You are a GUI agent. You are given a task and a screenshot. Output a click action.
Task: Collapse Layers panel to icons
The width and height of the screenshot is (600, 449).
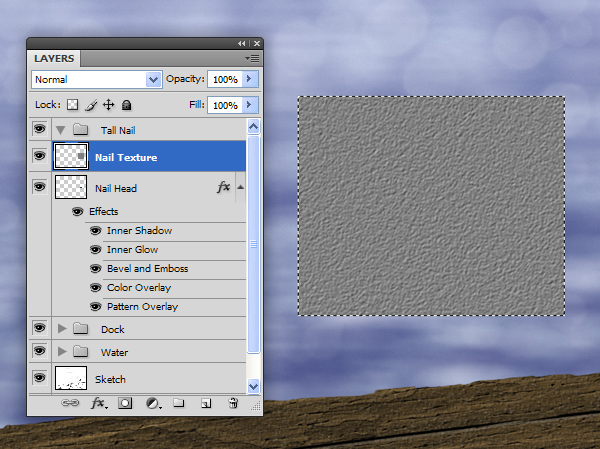[241, 44]
